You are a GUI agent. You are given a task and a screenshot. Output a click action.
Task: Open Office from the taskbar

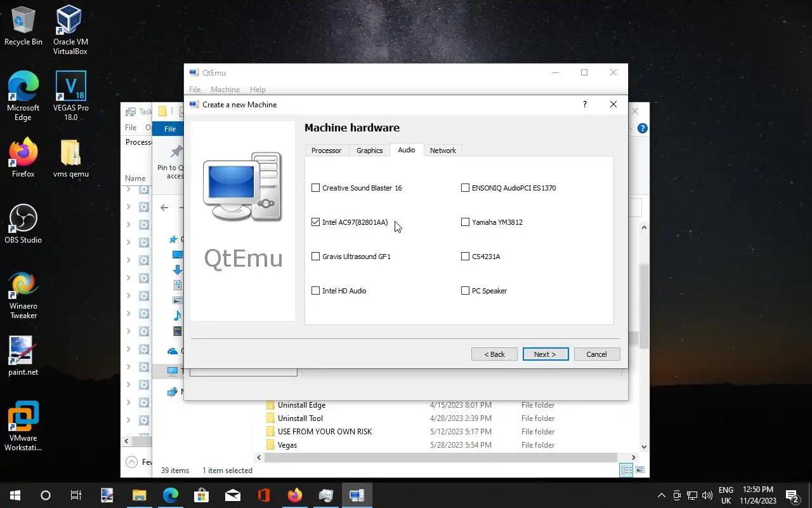pos(264,495)
